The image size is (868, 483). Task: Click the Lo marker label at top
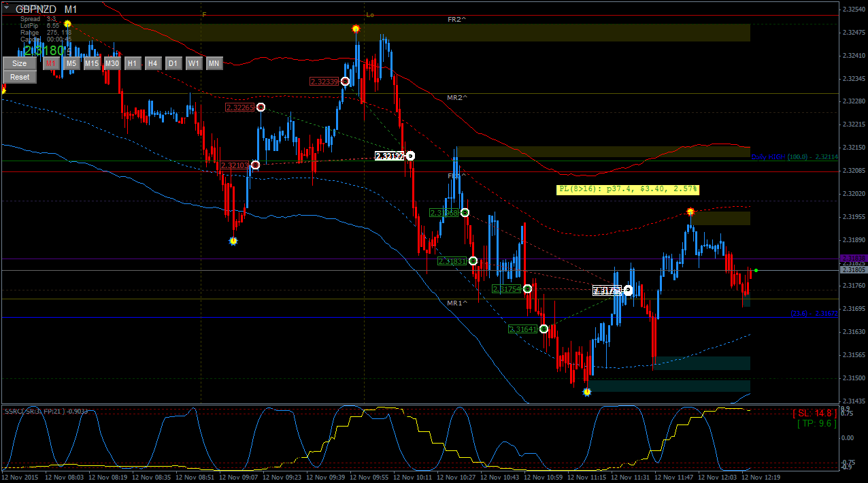[x=369, y=14]
